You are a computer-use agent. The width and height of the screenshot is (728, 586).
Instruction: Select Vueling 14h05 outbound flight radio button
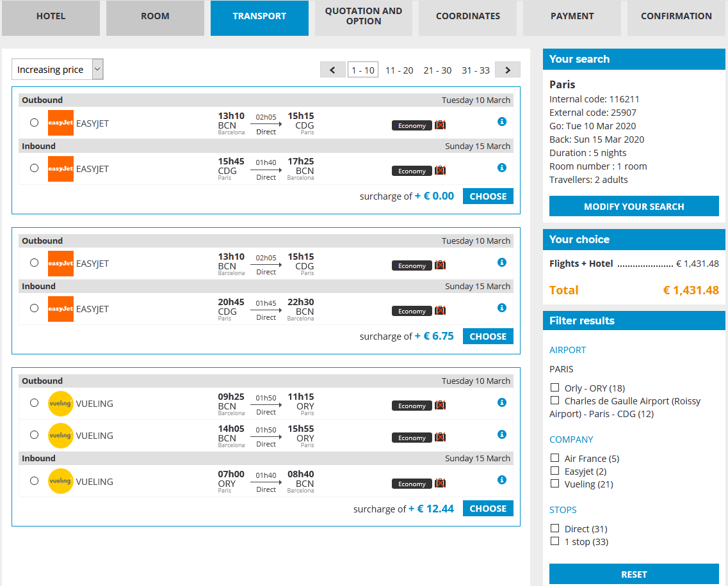(35, 435)
